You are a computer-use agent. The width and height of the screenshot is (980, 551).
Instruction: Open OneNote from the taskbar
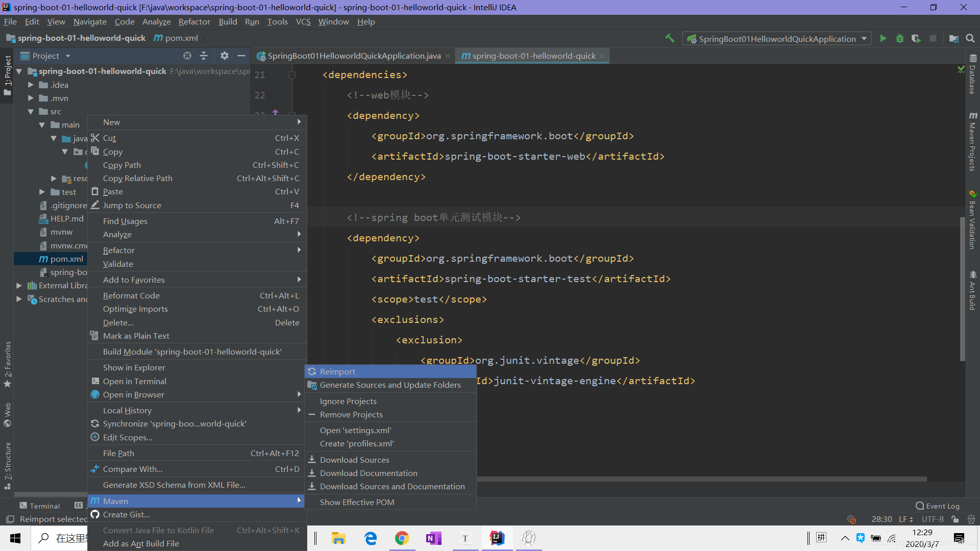[433, 538]
